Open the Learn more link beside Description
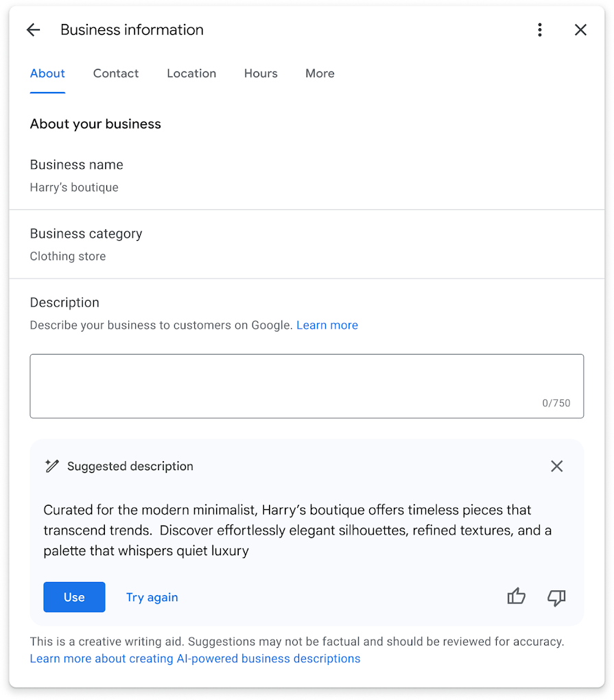Image resolution: width=614 pixels, height=700 pixels. (327, 325)
